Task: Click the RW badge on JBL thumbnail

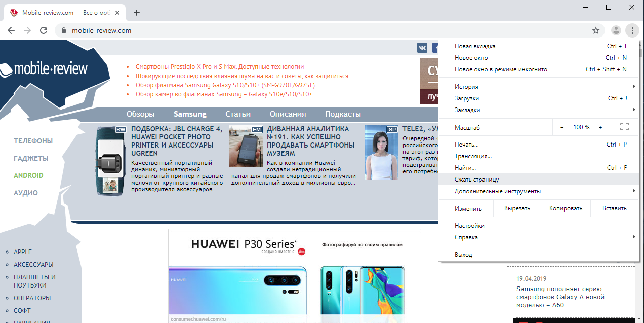Action: (121, 129)
